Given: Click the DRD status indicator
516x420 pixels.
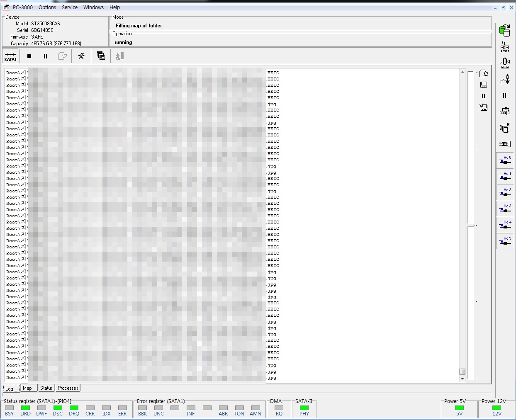Looking at the screenshot, I should click(x=25, y=408).
